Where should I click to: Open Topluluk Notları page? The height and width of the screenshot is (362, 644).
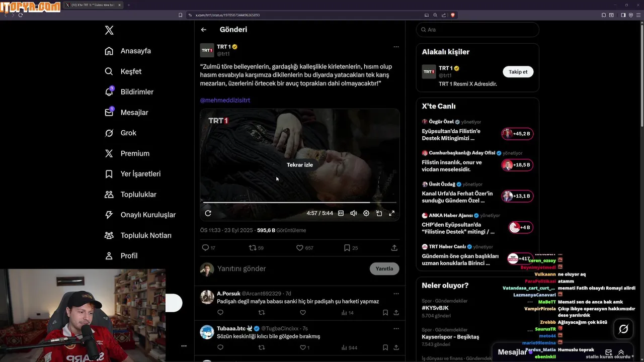[x=138, y=235]
